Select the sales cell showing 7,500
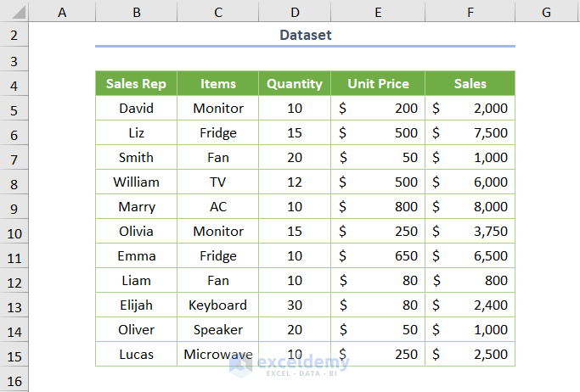The image size is (580, 392). [470, 133]
